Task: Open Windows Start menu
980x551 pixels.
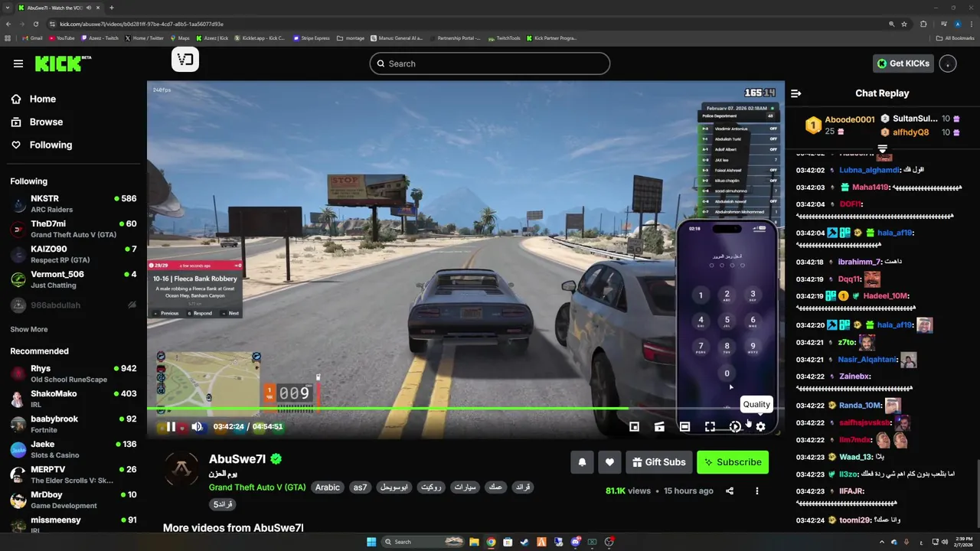Action: pos(371,542)
